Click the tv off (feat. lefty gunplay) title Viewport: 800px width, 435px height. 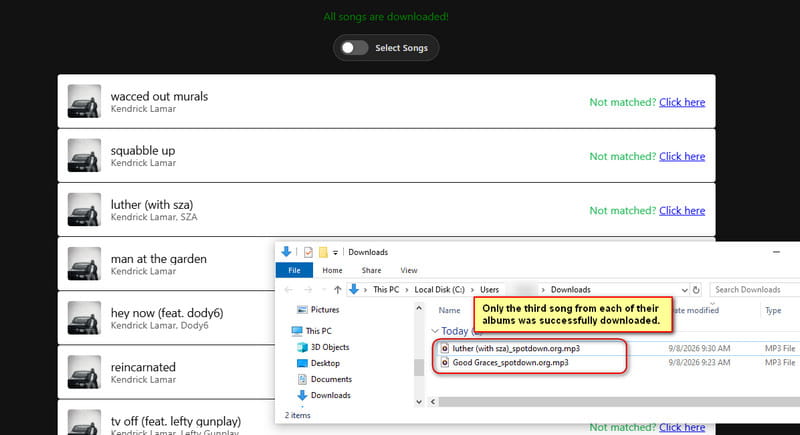[176, 421]
